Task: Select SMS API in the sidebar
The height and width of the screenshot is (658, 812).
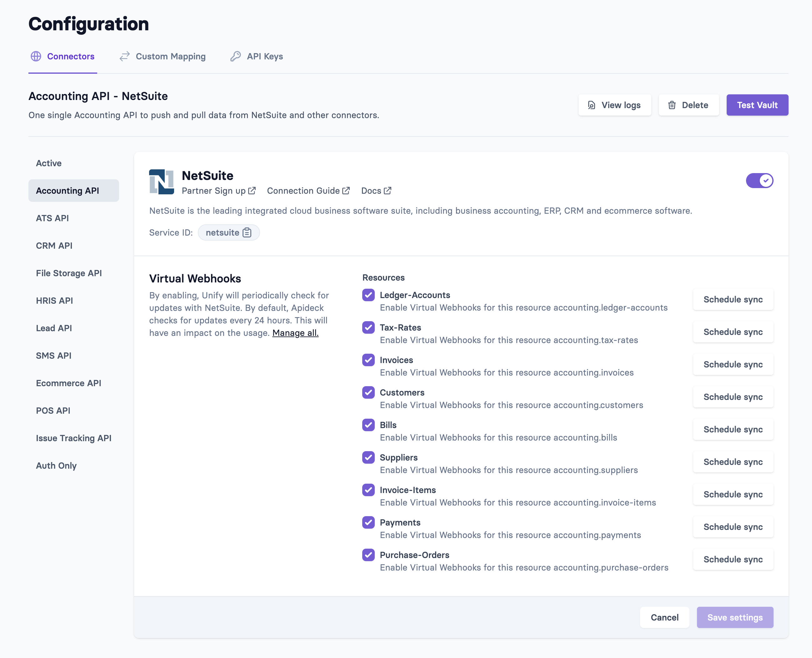Action: tap(73, 356)
